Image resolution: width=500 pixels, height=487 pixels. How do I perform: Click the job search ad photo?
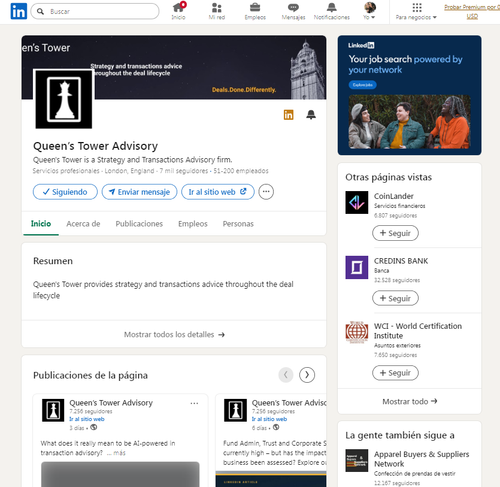[x=409, y=122]
